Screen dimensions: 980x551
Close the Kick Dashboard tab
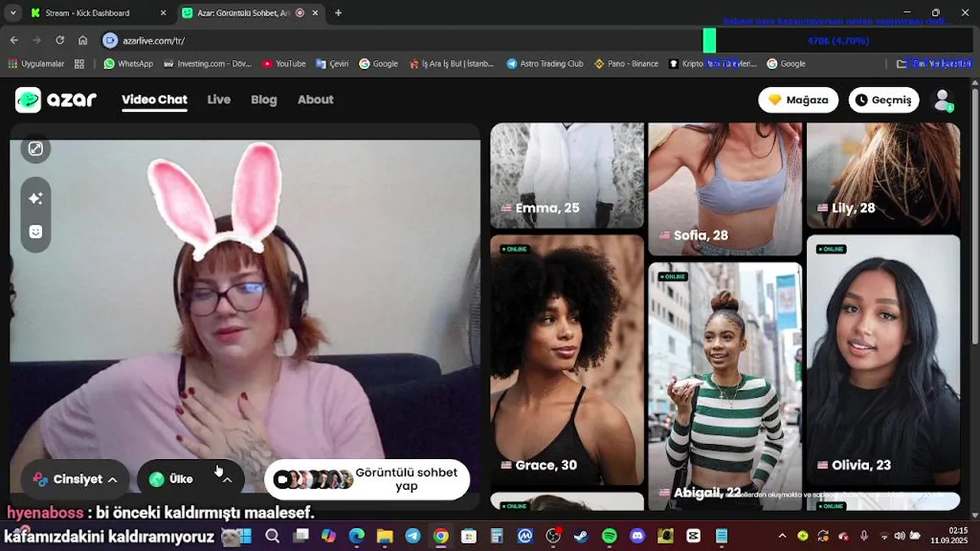163,13
